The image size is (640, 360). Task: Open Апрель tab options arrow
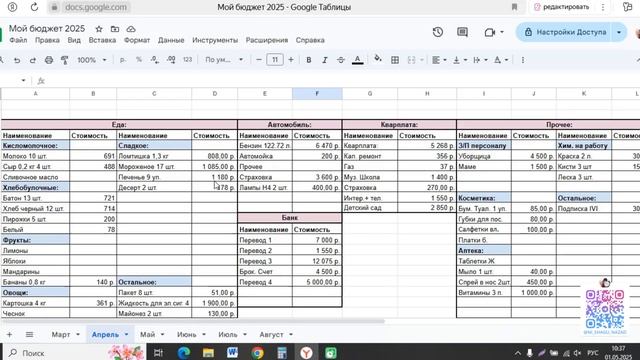point(126,335)
